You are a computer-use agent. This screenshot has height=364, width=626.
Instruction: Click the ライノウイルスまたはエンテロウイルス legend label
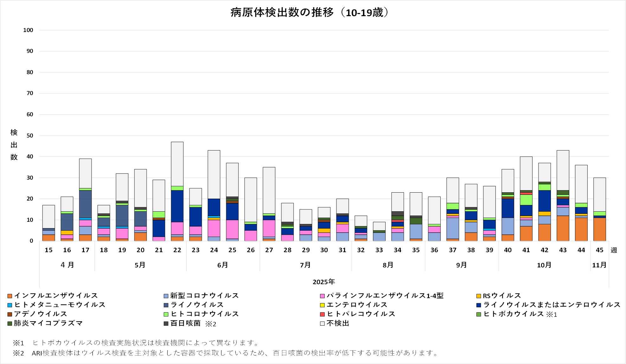click(x=552, y=305)
